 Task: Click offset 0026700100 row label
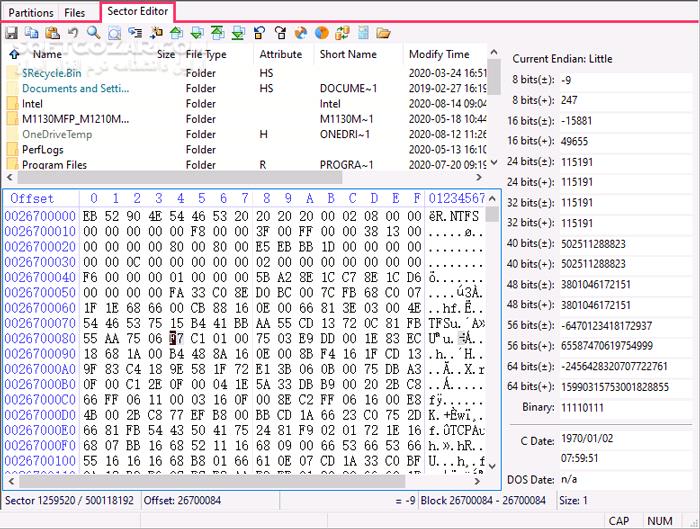pyautogui.click(x=40, y=461)
